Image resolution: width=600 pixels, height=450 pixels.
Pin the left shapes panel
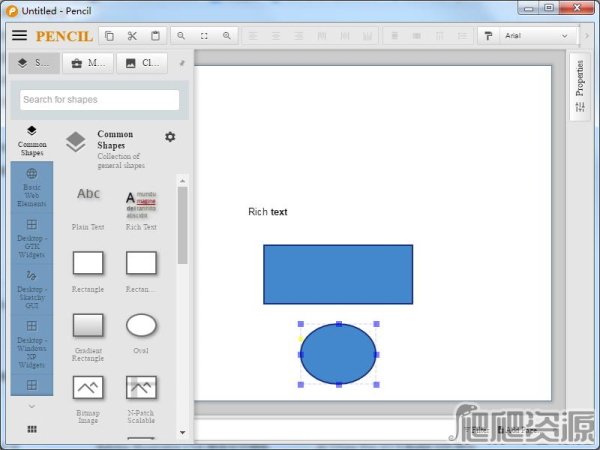point(181,63)
